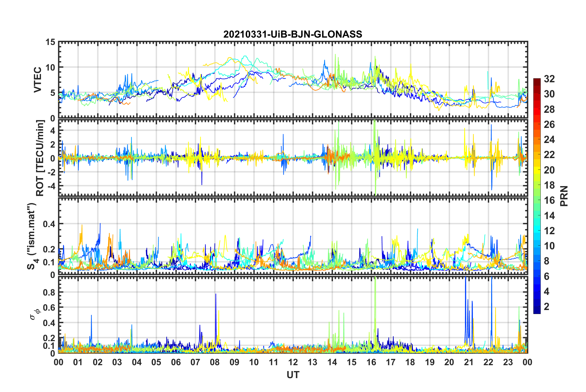
Task: Click S4 y-axis tick 0.4
Action: (49, 224)
